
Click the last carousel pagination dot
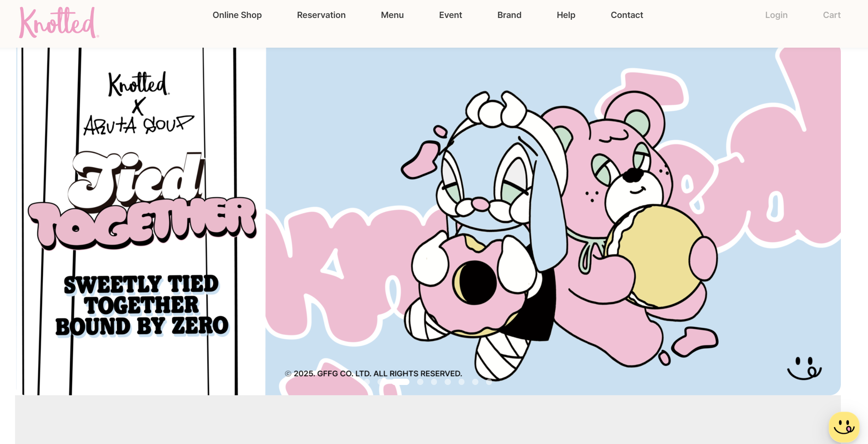pos(489,382)
